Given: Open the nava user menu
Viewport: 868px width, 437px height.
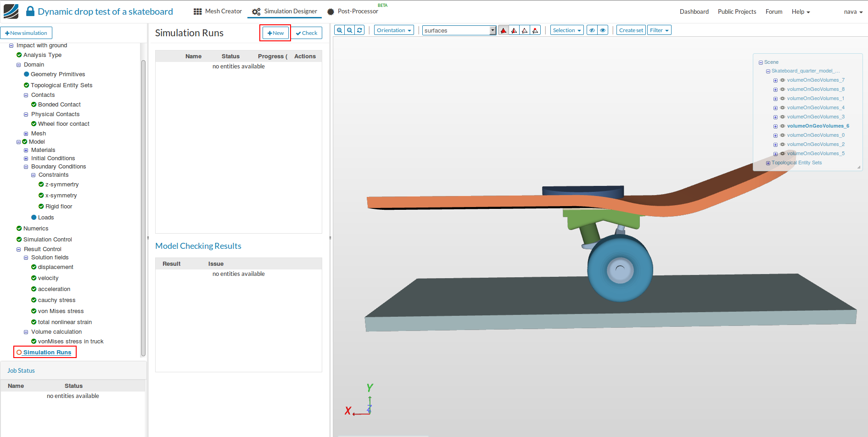Looking at the screenshot, I should click(853, 11).
